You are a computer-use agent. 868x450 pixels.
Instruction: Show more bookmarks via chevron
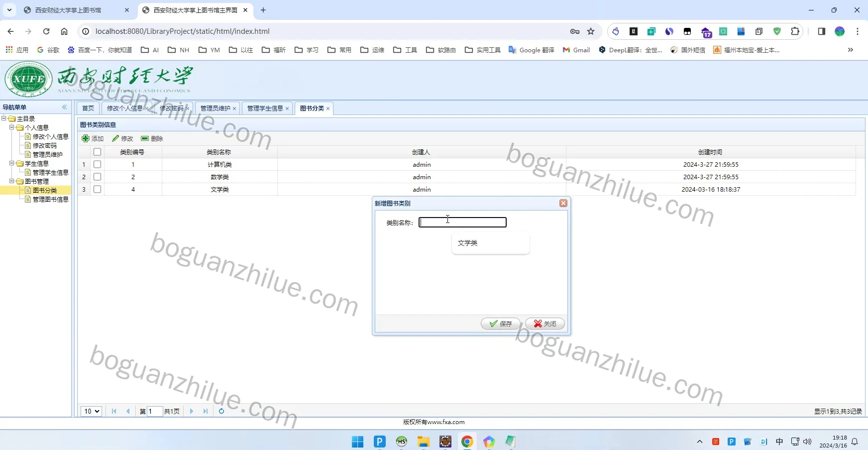click(x=850, y=50)
